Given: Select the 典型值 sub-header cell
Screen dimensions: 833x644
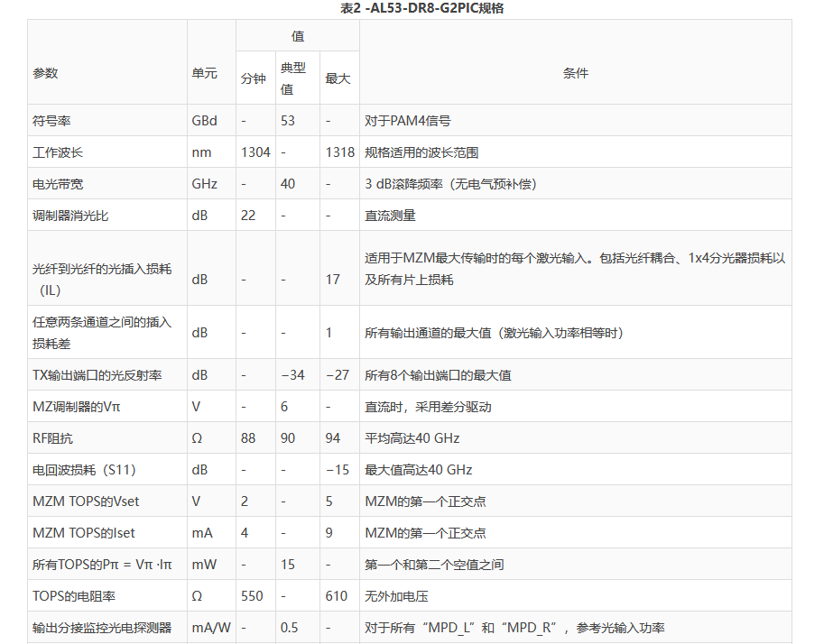Looking at the screenshot, I should [x=293, y=78].
